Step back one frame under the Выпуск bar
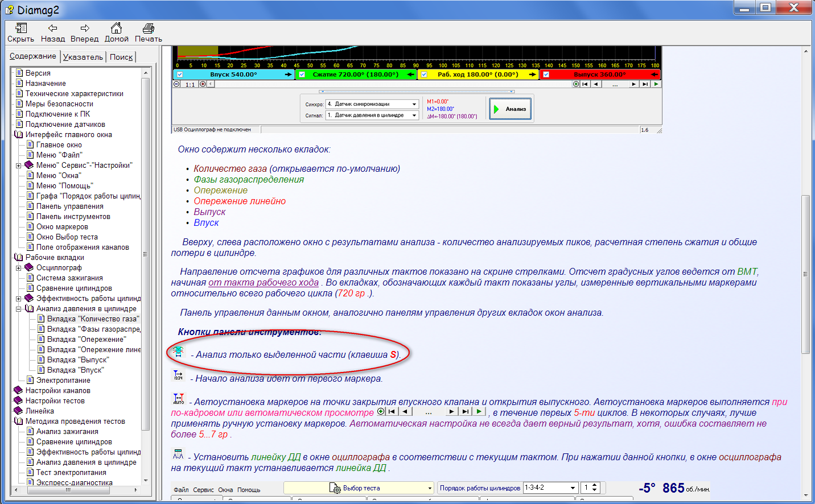Viewport: 815px width, 504px height. 596,84
